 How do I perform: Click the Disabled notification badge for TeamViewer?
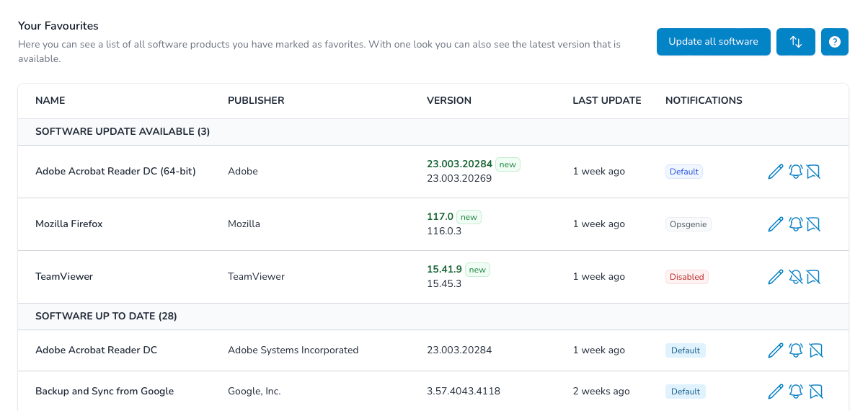point(687,277)
